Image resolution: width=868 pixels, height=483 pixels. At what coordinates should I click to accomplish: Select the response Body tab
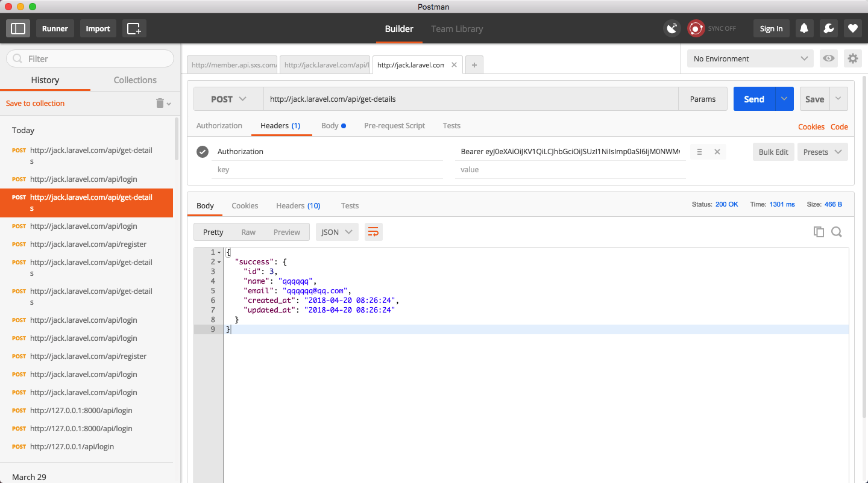pos(205,205)
